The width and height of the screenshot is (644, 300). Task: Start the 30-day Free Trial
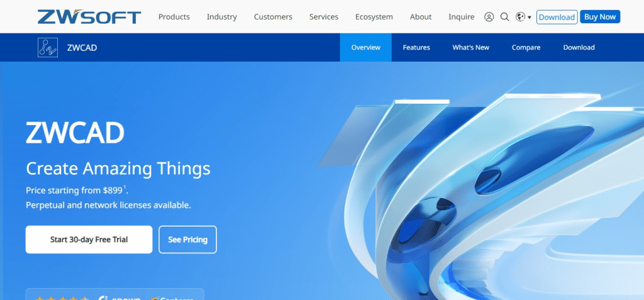[x=89, y=240]
